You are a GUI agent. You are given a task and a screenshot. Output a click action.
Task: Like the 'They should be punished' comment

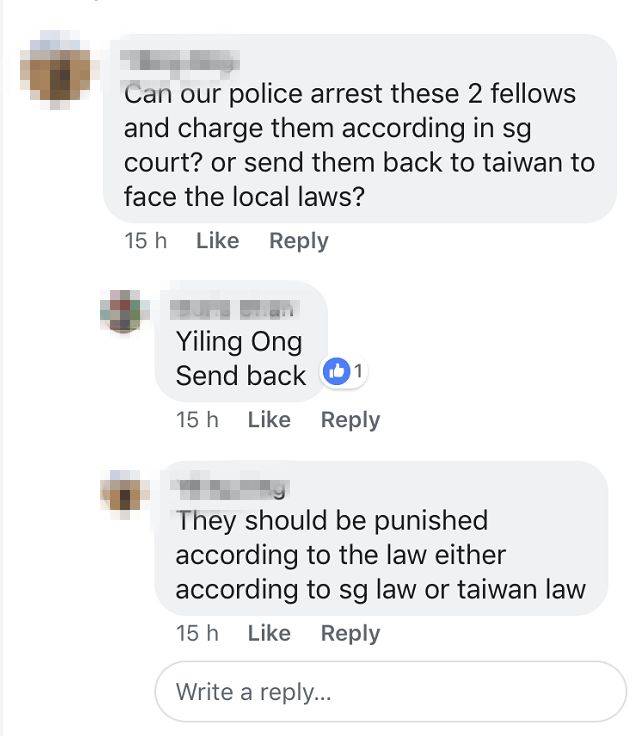click(269, 633)
